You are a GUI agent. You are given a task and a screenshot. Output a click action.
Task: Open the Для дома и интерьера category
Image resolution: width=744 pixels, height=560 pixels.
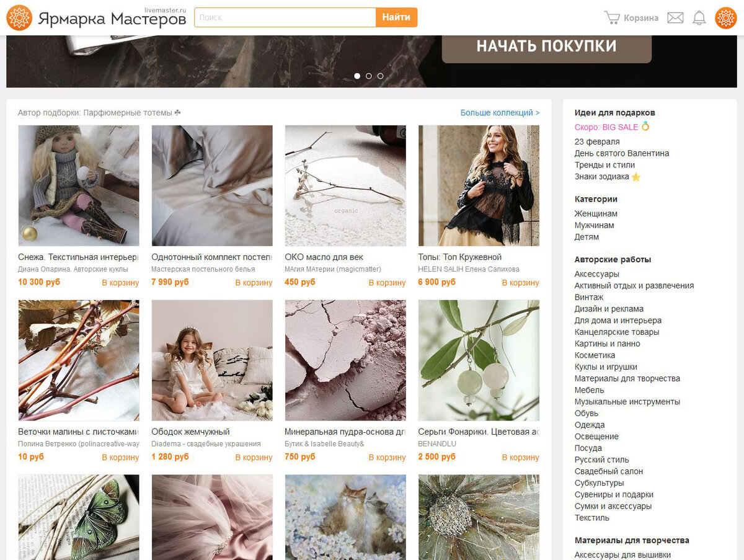coord(618,321)
